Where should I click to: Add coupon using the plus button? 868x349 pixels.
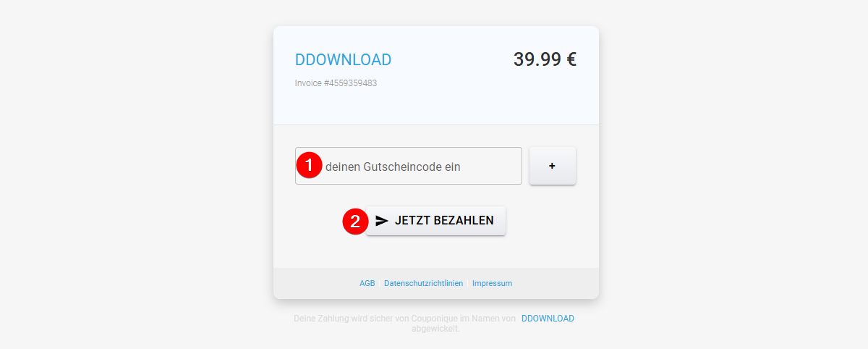(553, 166)
